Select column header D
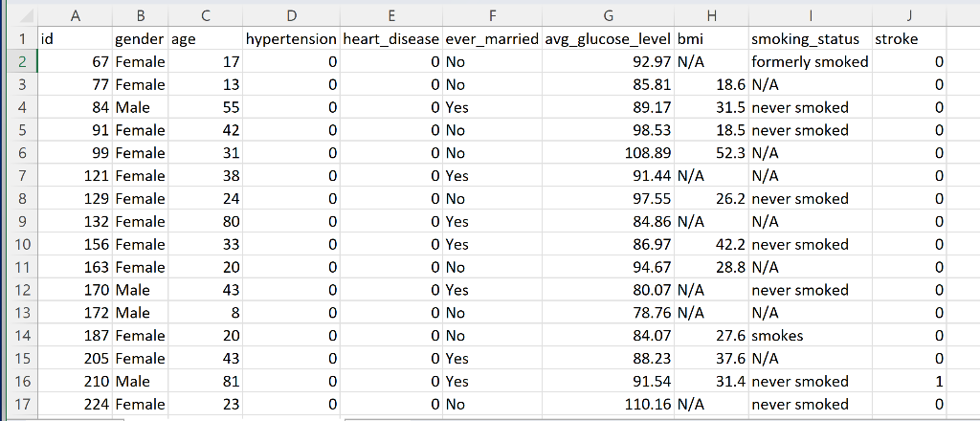 point(291,17)
